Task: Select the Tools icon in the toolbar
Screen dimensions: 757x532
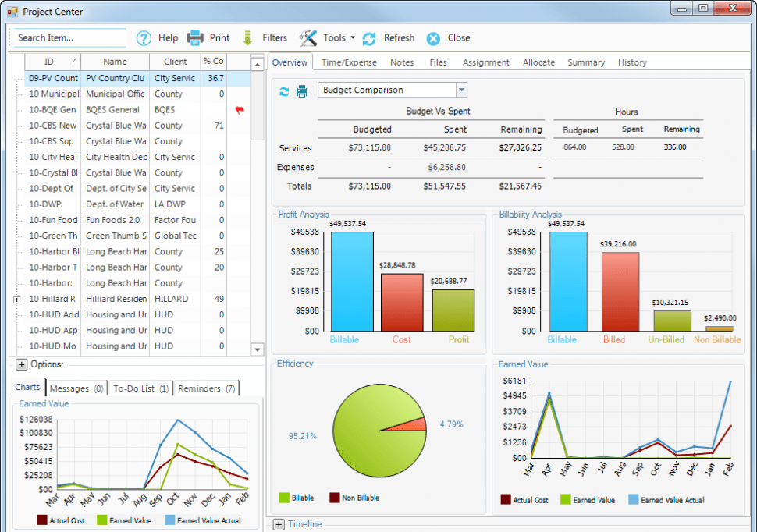Action: pos(309,37)
